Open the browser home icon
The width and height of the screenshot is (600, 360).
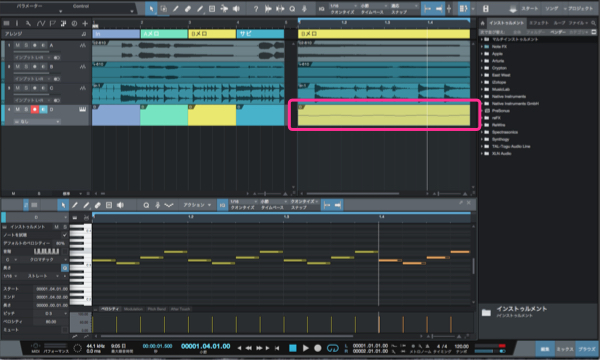[483, 23]
